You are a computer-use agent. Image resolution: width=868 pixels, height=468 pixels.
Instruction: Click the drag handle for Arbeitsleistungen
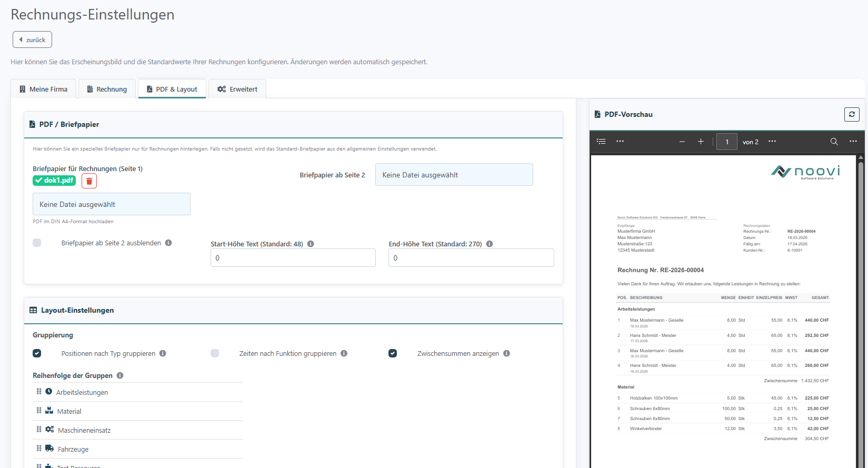pos(39,391)
